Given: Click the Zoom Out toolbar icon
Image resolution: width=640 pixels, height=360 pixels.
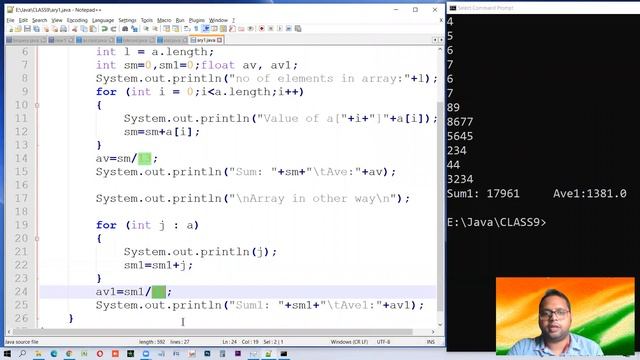Looking at the screenshot, I should pos(155,29).
